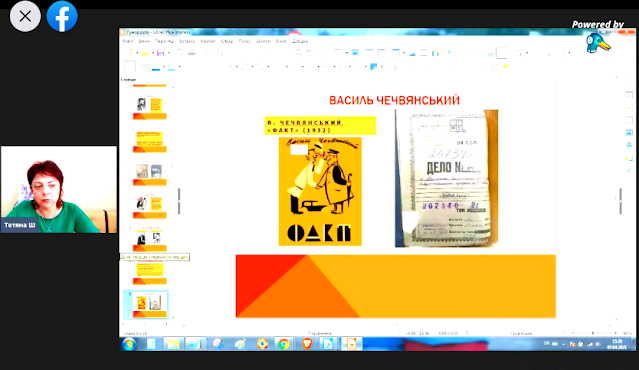
Task: Expand the New document dropdown arrow
Action: pos(137,53)
